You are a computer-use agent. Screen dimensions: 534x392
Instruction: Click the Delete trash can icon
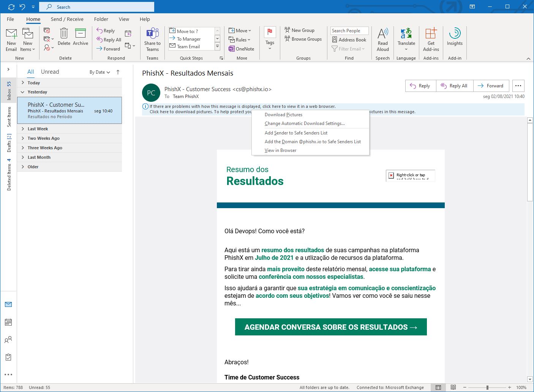pyautogui.click(x=64, y=33)
